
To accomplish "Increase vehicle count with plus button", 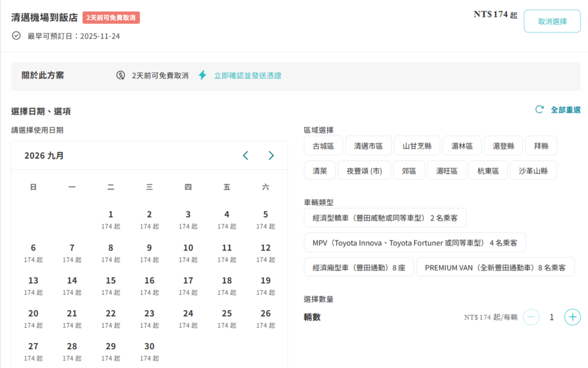I will click(572, 317).
